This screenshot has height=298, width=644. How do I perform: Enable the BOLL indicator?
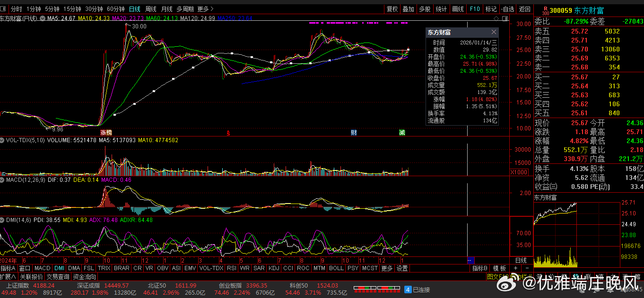[x=336, y=268]
